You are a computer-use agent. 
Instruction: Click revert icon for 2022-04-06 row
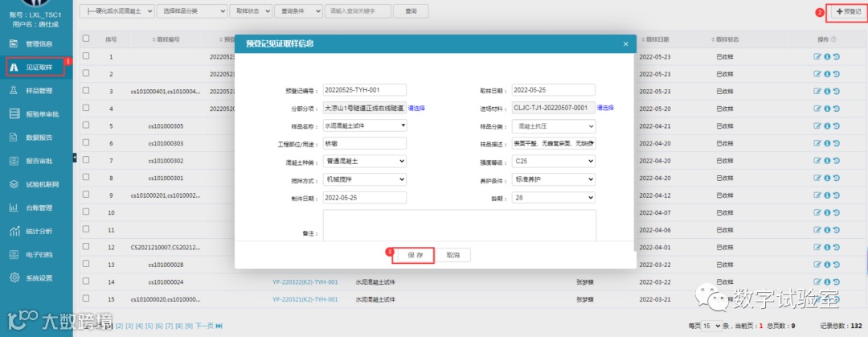pos(837,230)
